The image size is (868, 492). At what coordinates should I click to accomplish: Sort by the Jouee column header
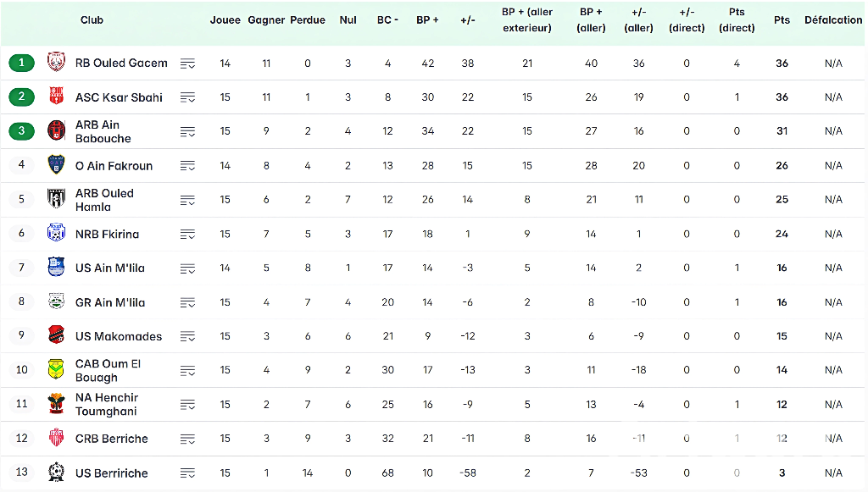point(225,20)
